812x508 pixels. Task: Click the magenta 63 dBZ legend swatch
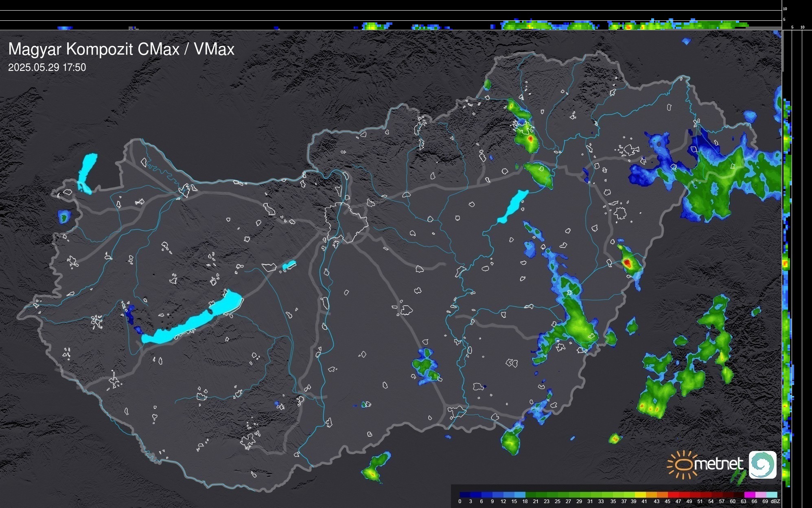(x=749, y=495)
